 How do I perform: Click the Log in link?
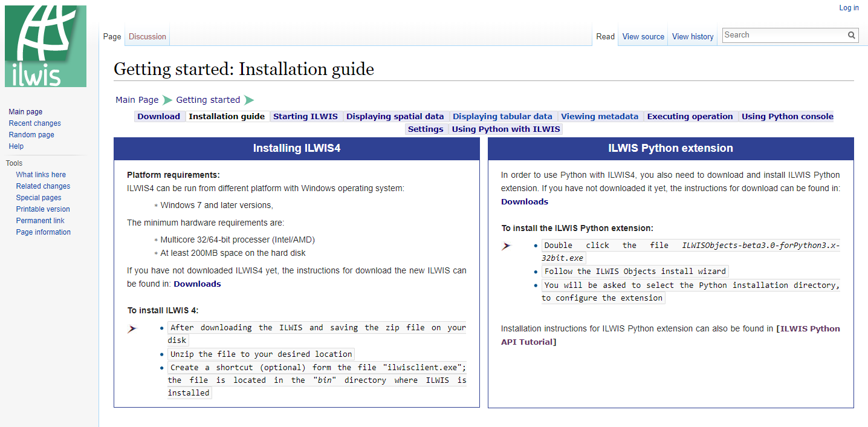click(x=849, y=7)
